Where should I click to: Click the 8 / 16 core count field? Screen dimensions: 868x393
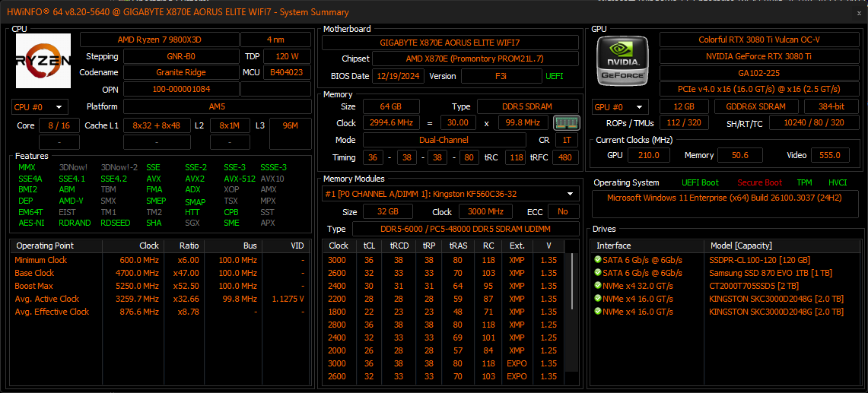(59, 125)
